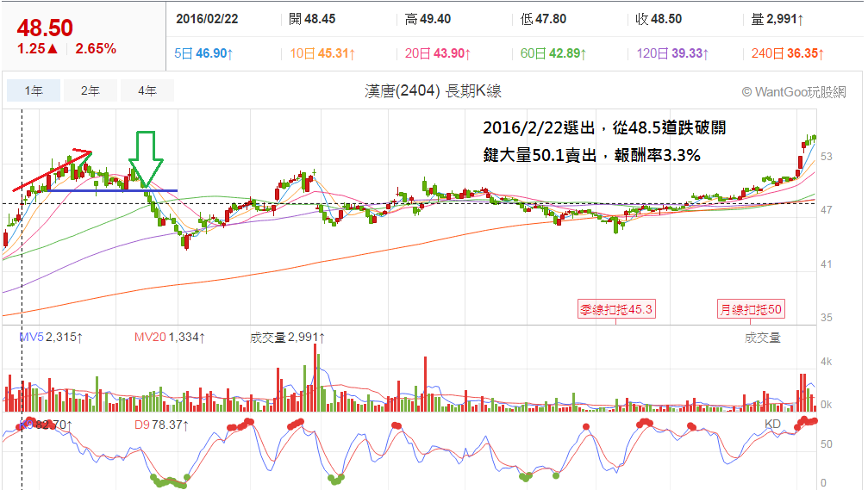Click the 高 49.40 high price
This screenshot has height=490, width=868.
tap(428, 19)
